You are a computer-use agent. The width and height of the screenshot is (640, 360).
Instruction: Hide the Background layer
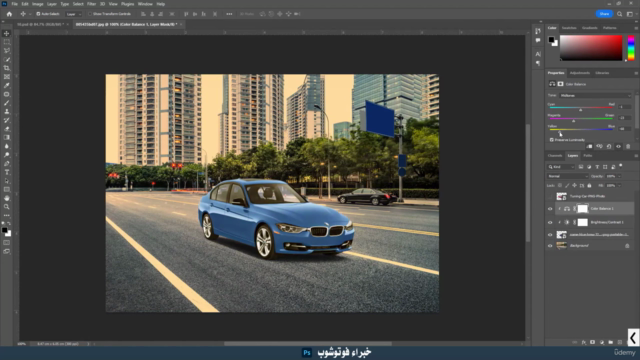550,246
